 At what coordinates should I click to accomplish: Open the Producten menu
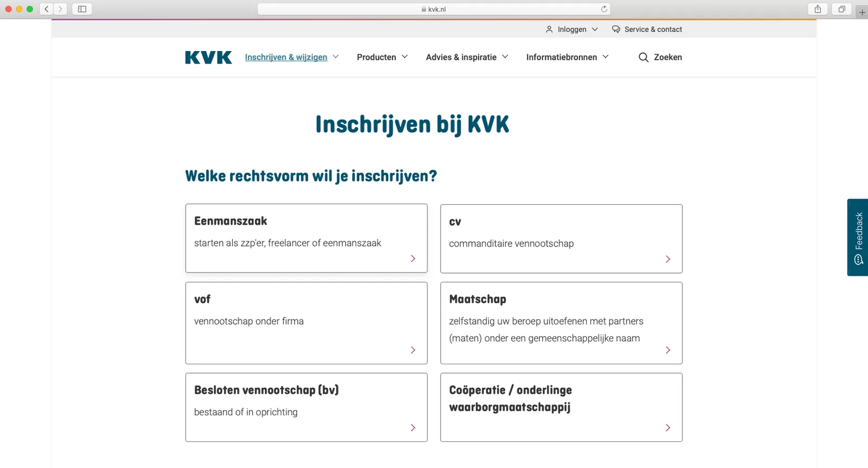click(376, 57)
